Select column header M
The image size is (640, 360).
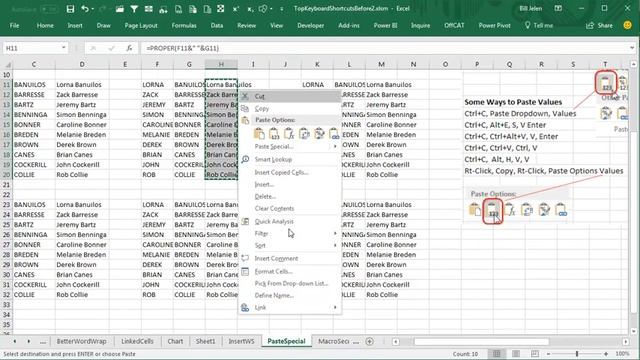tap(381, 64)
